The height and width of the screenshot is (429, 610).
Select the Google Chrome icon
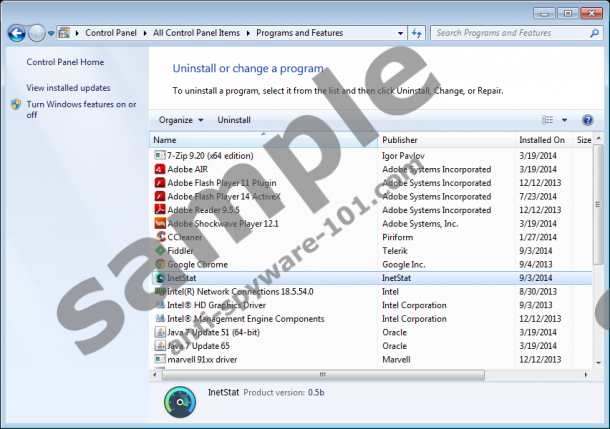click(160, 264)
